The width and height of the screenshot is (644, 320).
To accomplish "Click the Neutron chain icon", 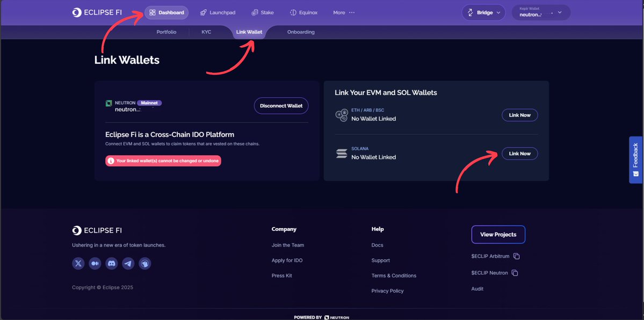I will (x=109, y=104).
